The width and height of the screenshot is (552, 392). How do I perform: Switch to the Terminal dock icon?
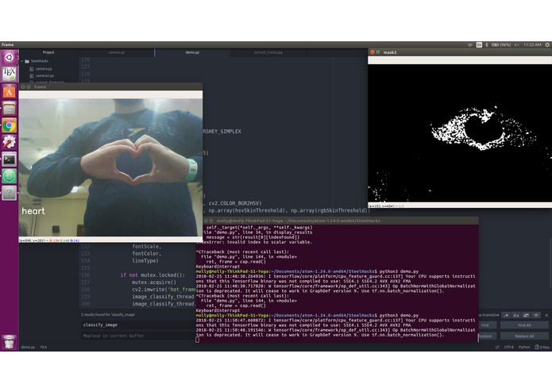pyautogui.click(x=10, y=159)
